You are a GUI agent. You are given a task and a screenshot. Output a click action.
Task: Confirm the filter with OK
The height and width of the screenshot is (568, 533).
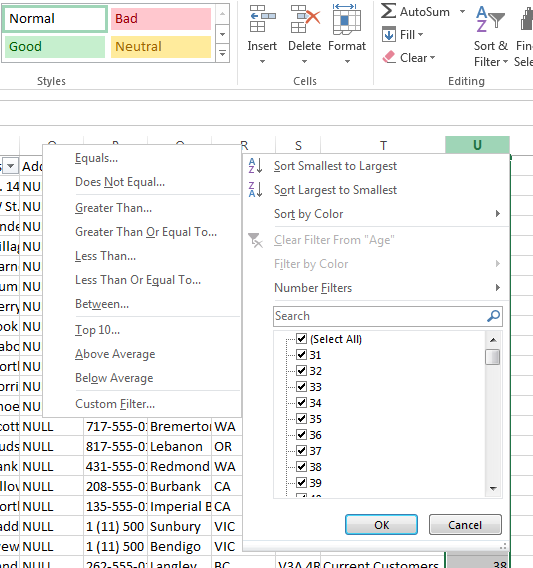pos(381,525)
